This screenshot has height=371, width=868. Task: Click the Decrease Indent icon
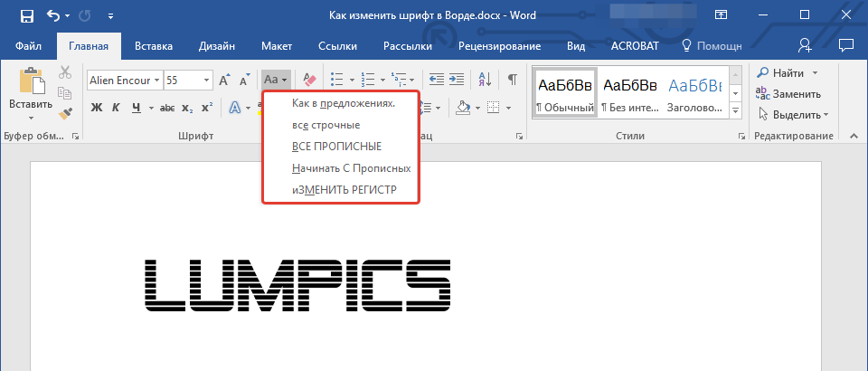click(436, 80)
